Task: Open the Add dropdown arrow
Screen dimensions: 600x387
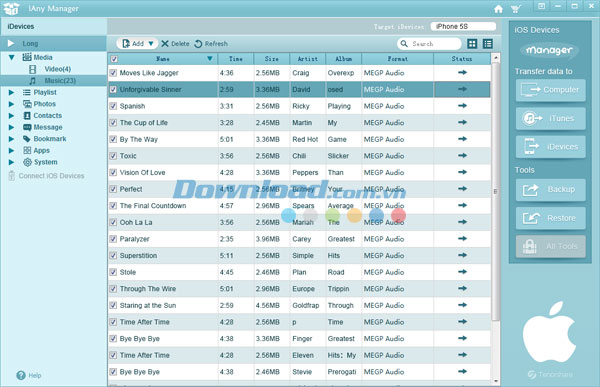Action: [x=151, y=44]
